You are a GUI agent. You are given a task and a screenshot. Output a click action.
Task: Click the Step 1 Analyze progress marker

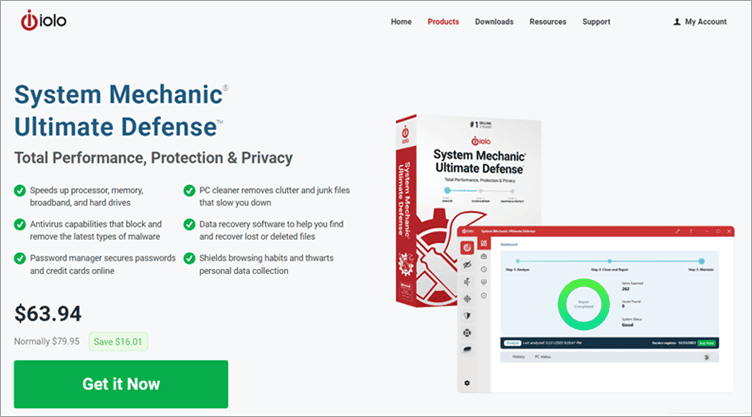(517, 261)
